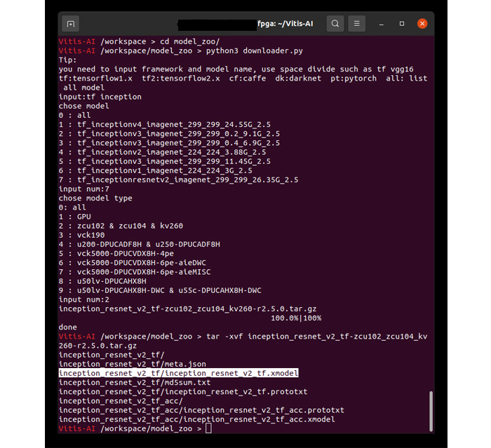Click 'vck5000-DPUCVDX8H-6pe-aieDWC' line
The height and width of the screenshot is (448, 491).
click(142, 263)
